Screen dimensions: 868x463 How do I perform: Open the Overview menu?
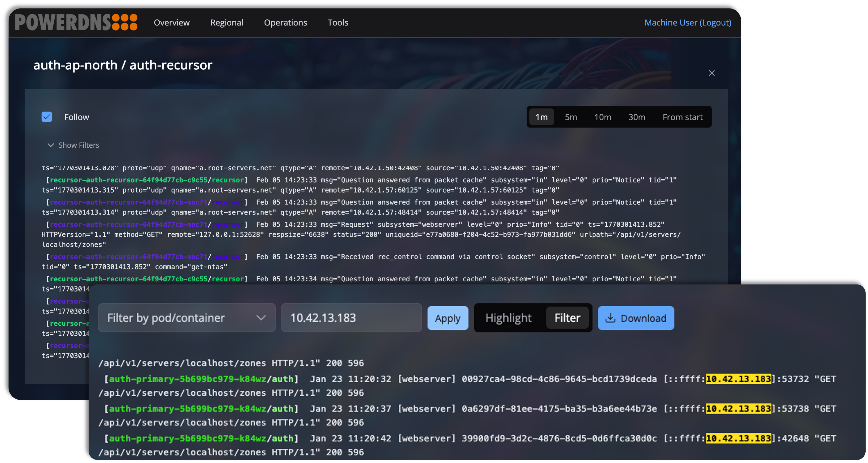click(172, 23)
